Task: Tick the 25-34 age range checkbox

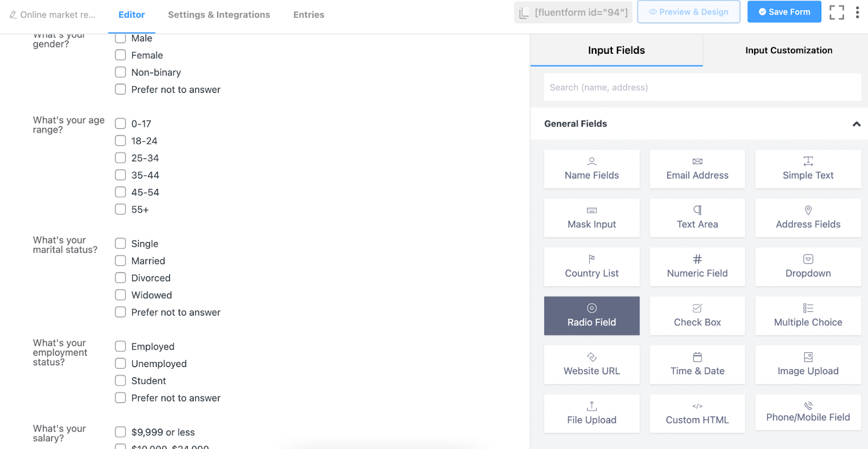Action: (120, 158)
